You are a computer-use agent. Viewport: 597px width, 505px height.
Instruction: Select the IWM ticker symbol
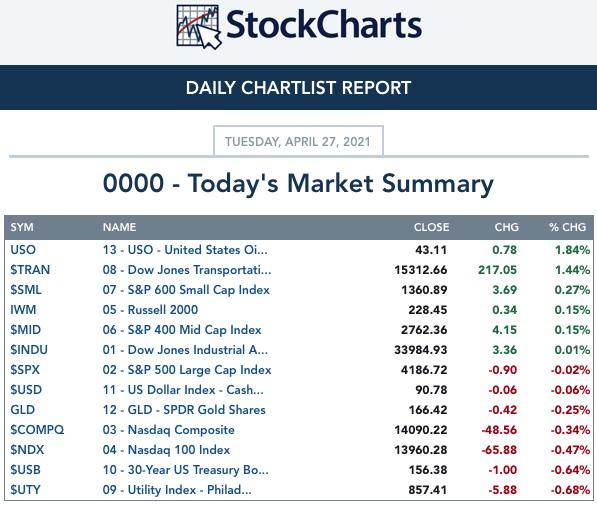(x=23, y=310)
